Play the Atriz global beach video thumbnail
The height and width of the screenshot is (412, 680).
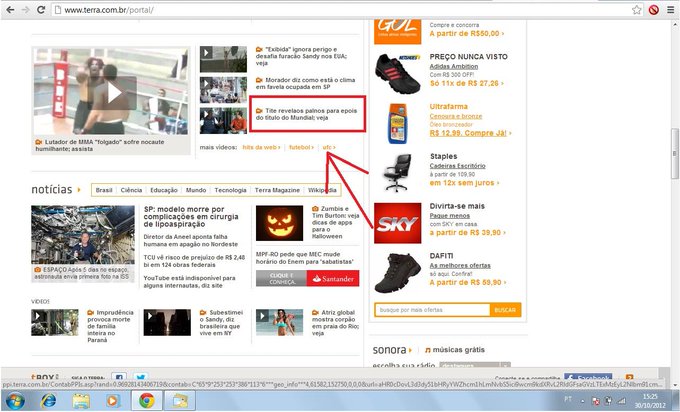coord(279,322)
